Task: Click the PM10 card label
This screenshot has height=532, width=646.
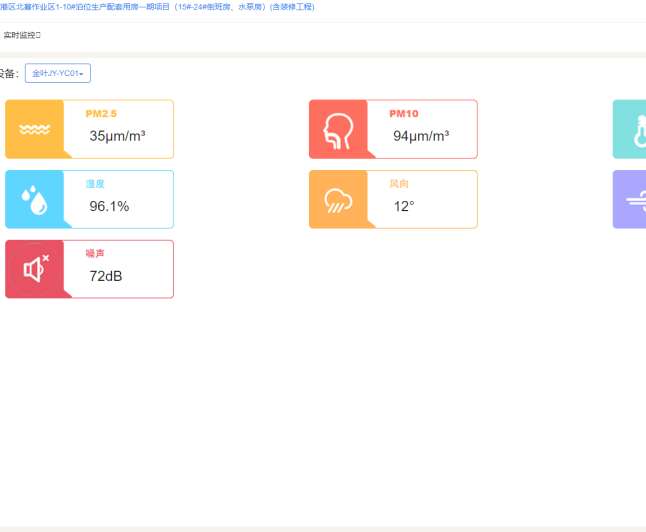Action: click(404, 114)
